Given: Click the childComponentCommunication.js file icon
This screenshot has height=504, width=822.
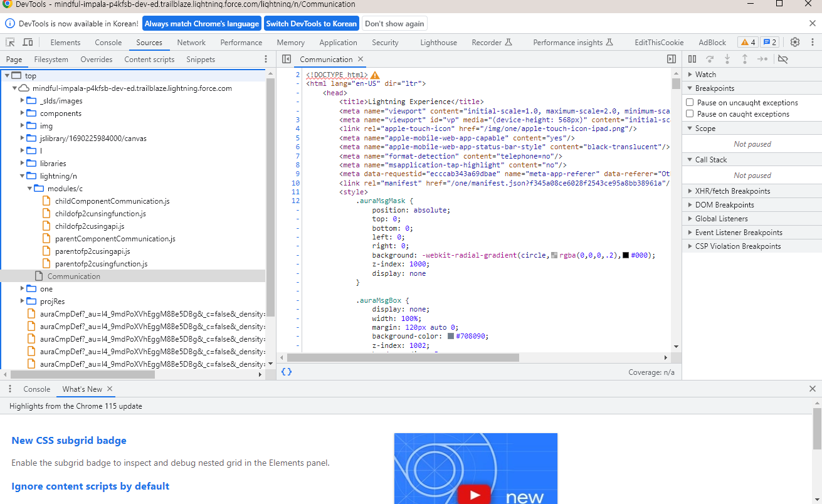Looking at the screenshot, I should (46, 201).
